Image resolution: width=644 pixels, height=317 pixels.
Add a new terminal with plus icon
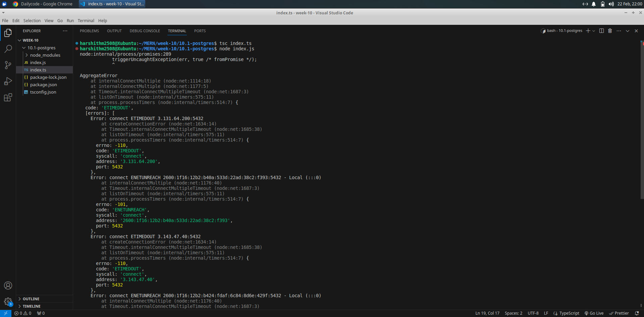pos(588,31)
